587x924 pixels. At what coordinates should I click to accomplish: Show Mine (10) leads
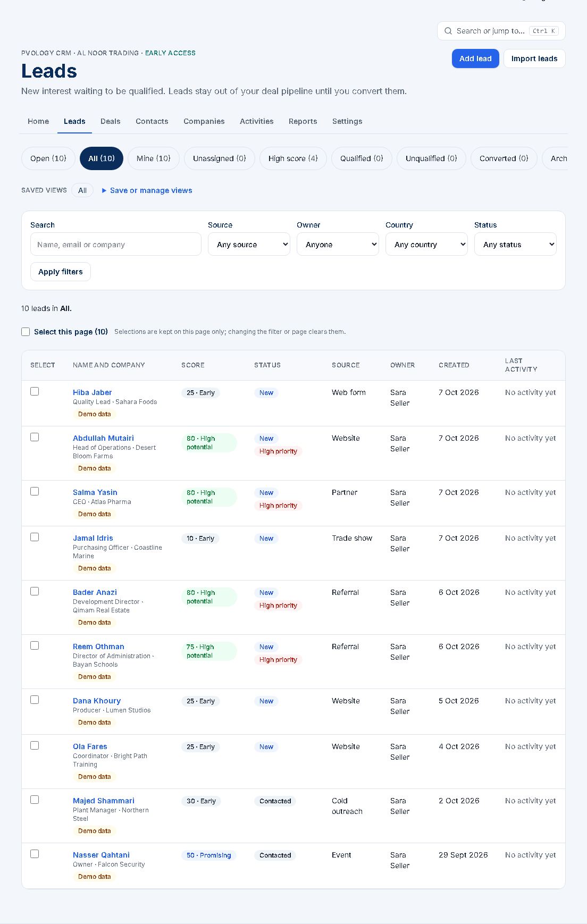(154, 158)
